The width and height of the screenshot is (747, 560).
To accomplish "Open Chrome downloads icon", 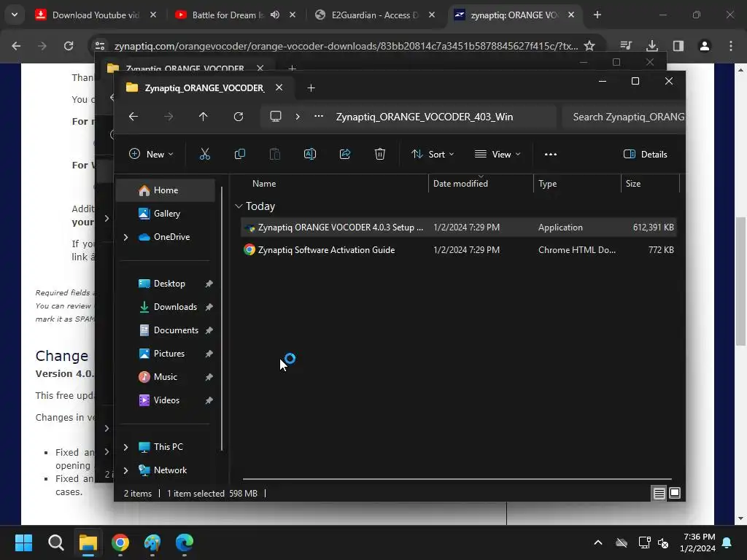I will [x=651, y=46].
